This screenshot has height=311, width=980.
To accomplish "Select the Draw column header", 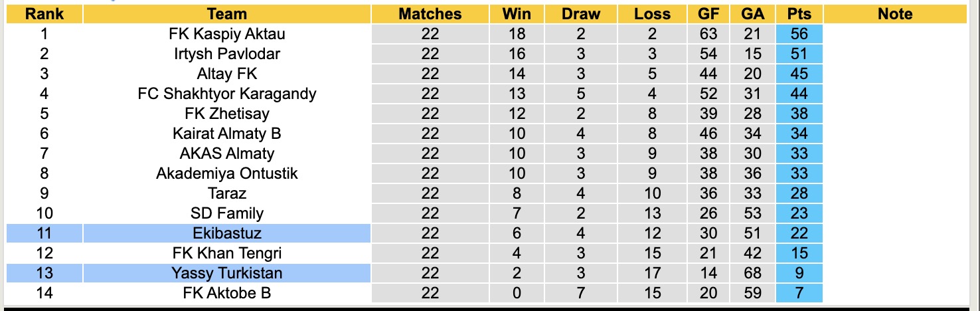I will (580, 14).
